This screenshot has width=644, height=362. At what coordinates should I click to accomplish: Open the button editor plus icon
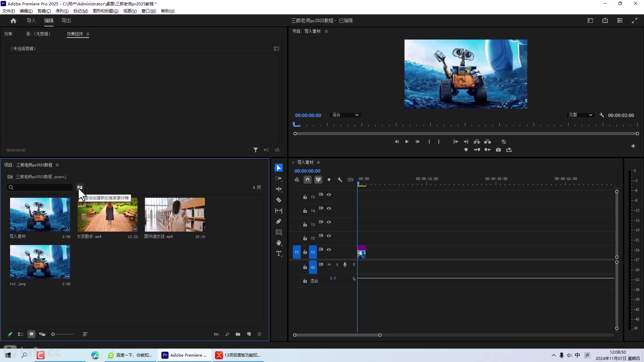pos(633,146)
